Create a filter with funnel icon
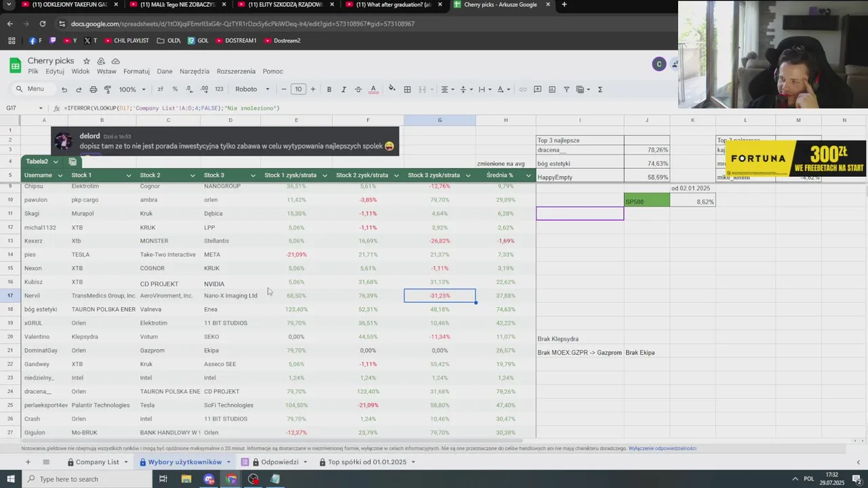 coord(566,89)
